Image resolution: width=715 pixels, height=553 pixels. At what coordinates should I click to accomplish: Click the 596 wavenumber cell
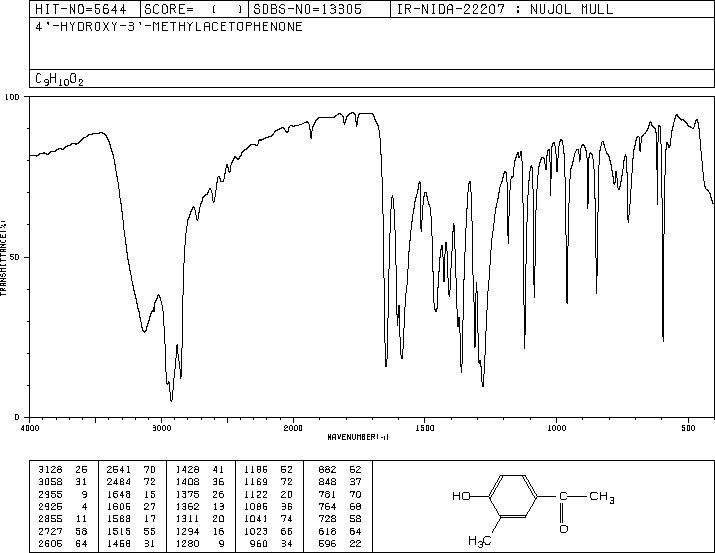point(327,543)
